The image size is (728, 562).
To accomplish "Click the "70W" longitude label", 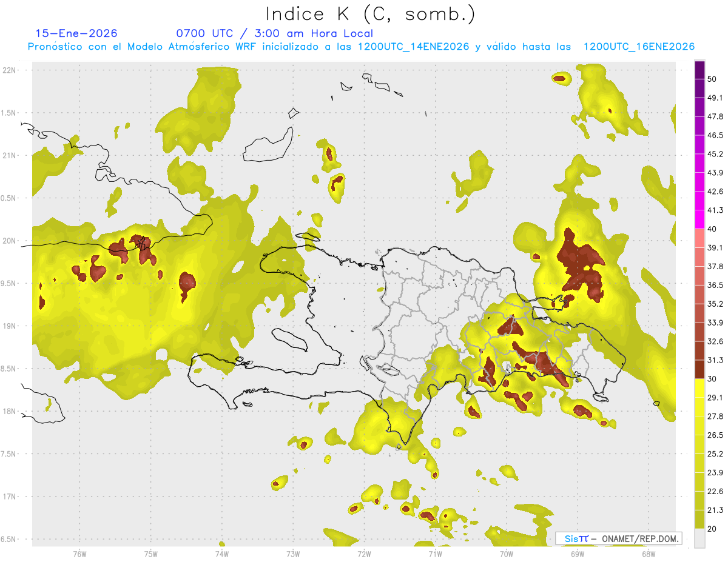I will pos(507,554).
